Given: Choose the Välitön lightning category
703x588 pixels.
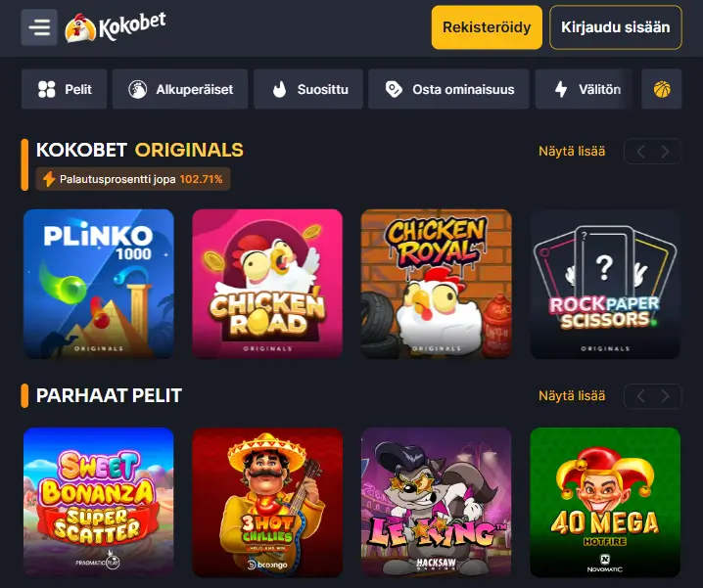Looking at the screenshot, I should pos(584,89).
